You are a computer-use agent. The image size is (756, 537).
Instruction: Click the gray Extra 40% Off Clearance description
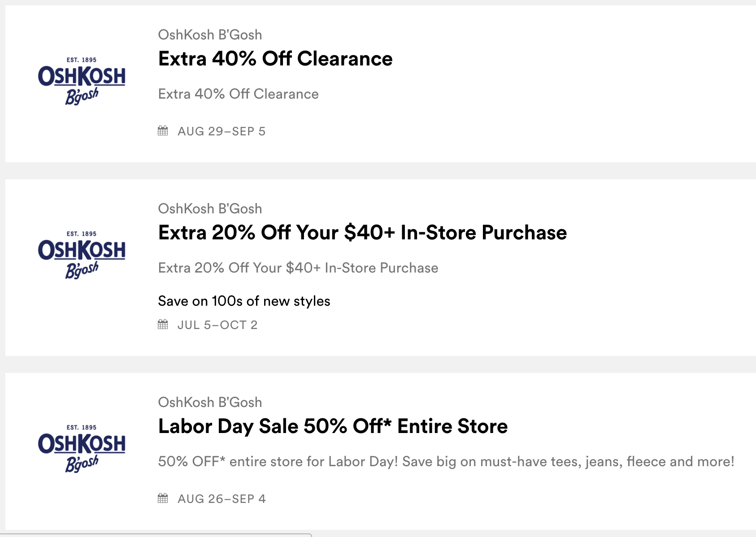point(238,94)
